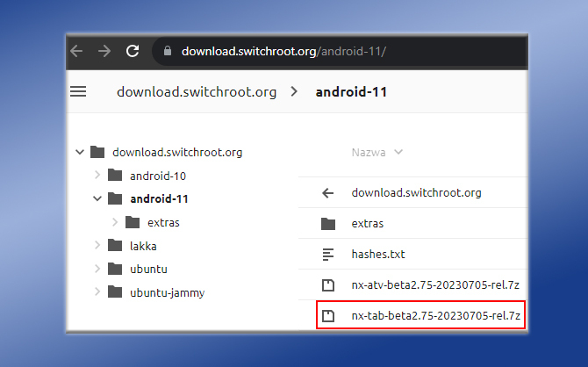Reload the page with the refresh icon
This screenshot has width=588, height=367.
(x=133, y=51)
